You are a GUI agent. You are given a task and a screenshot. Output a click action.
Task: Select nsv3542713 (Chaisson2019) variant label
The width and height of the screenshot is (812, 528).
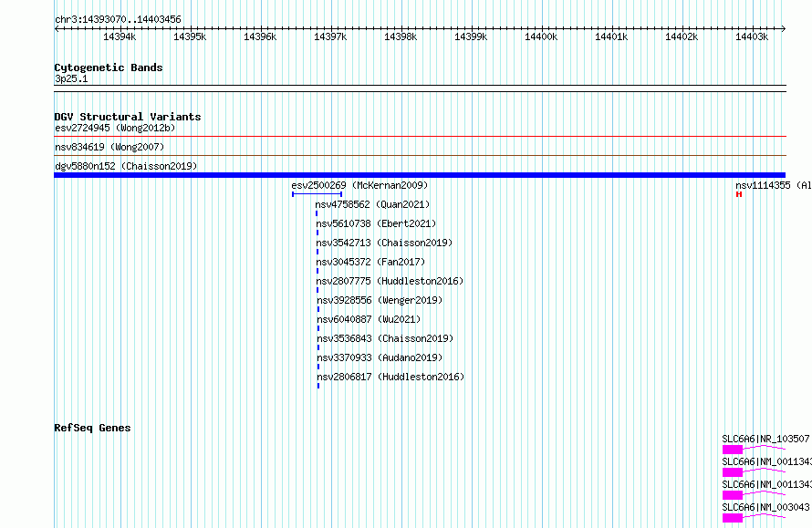(x=384, y=243)
